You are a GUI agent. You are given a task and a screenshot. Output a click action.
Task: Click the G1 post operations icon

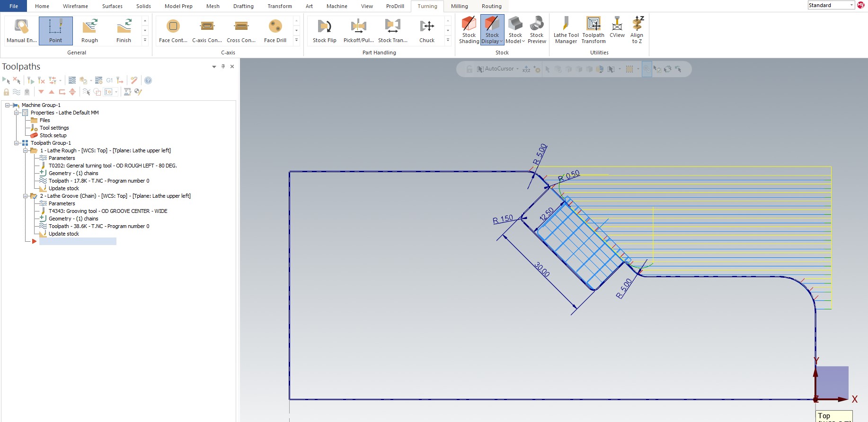[x=109, y=80]
